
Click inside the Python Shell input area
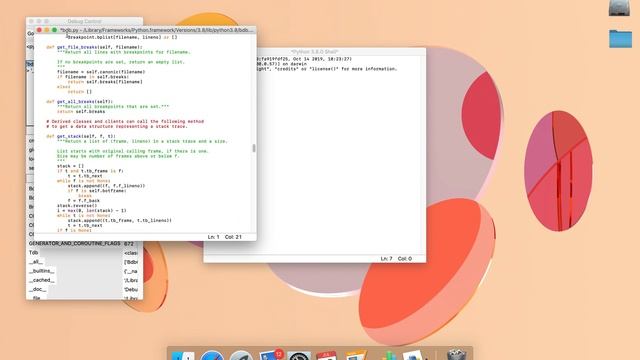(314, 163)
